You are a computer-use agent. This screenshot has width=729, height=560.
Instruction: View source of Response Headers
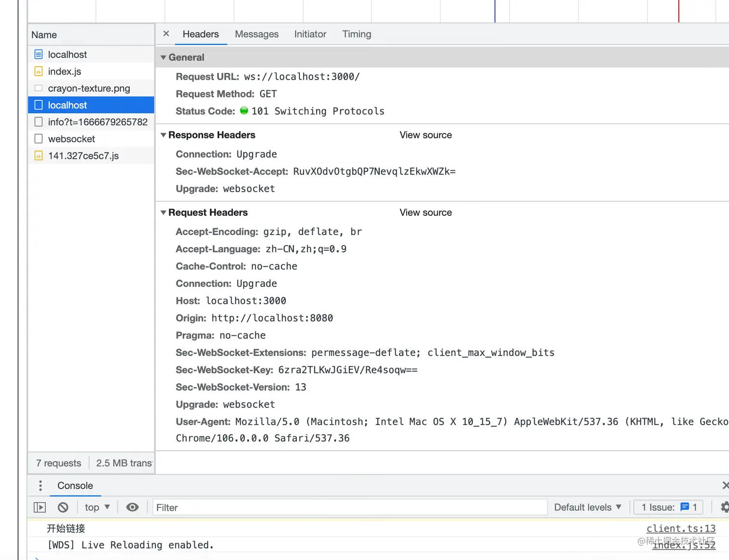coord(426,135)
